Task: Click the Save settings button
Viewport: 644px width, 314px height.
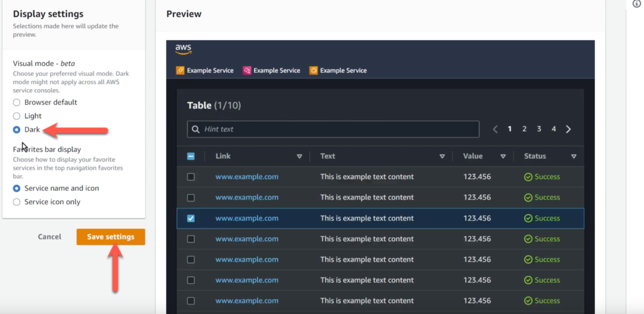Action: (x=111, y=237)
